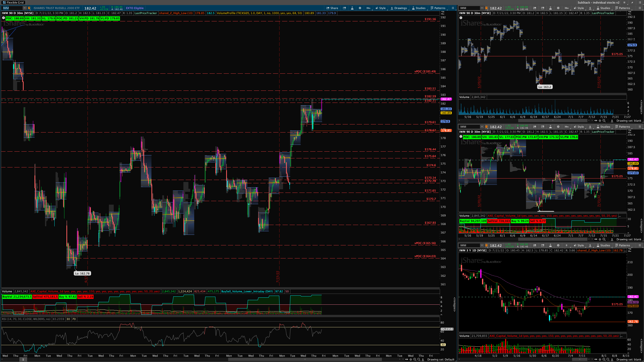Viewport: 644px width, 362px height.
Task: Click the Share button in main chart
Action: (x=332, y=8)
